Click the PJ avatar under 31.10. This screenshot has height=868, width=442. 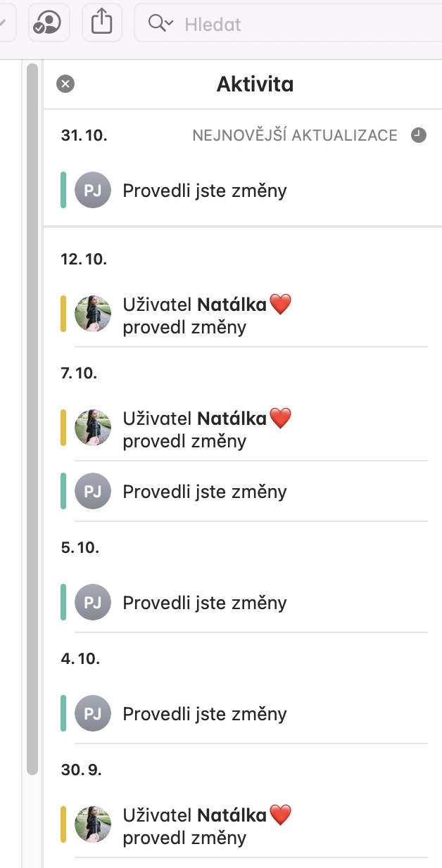click(93, 191)
